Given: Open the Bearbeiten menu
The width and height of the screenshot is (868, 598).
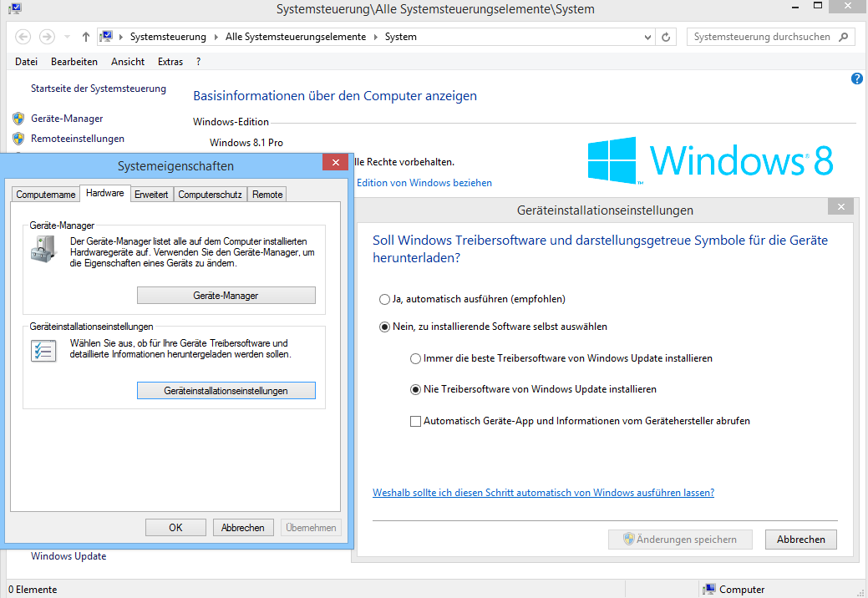Looking at the screenshot, I should [x=74, y=62].
